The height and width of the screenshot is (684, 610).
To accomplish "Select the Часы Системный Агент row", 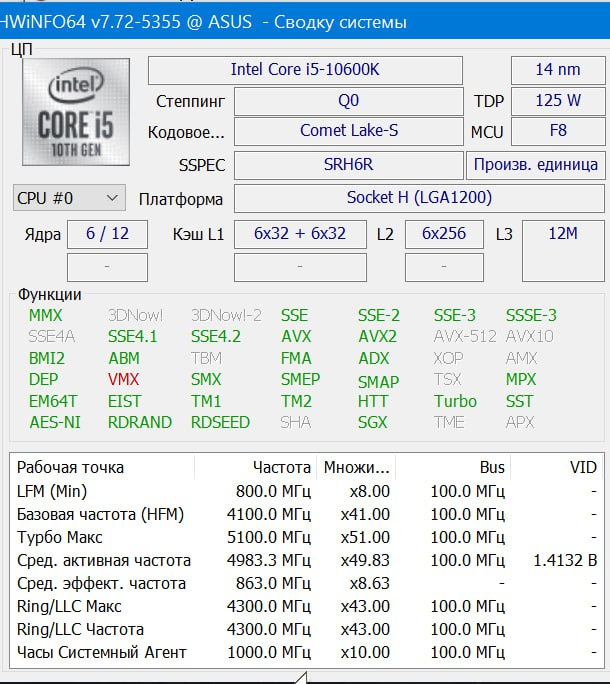I will (x=307, y=653).
